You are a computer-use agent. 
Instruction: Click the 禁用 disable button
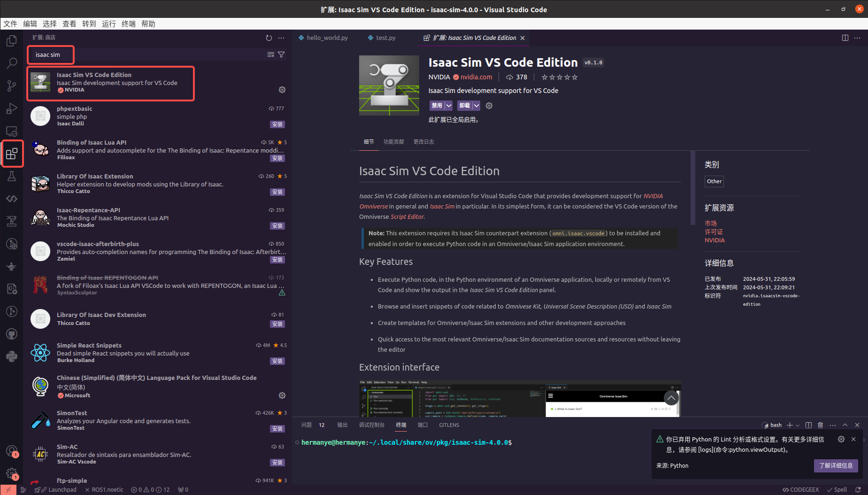pyautogui.click(x=437, y=106)
